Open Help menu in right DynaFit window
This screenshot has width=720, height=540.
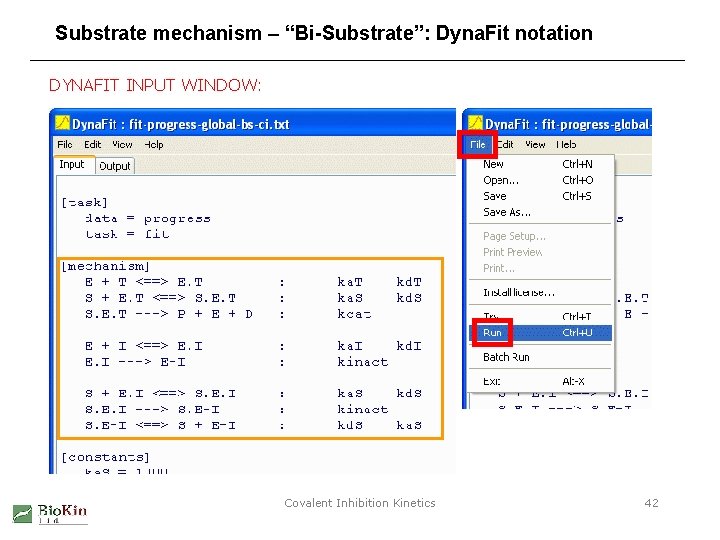coord(566,145)
